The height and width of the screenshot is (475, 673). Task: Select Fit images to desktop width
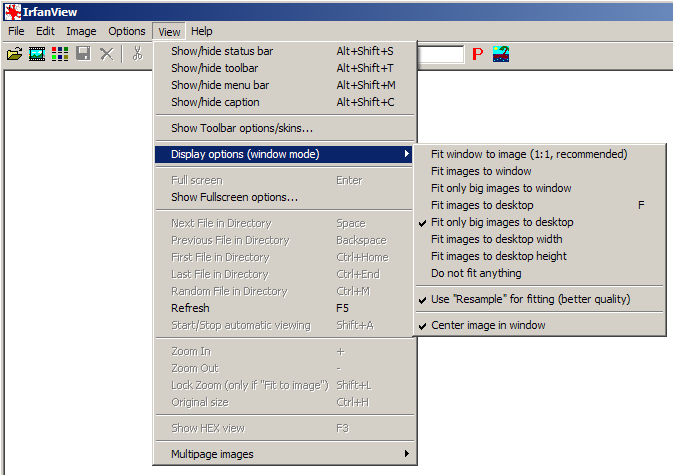click(540, 239)
